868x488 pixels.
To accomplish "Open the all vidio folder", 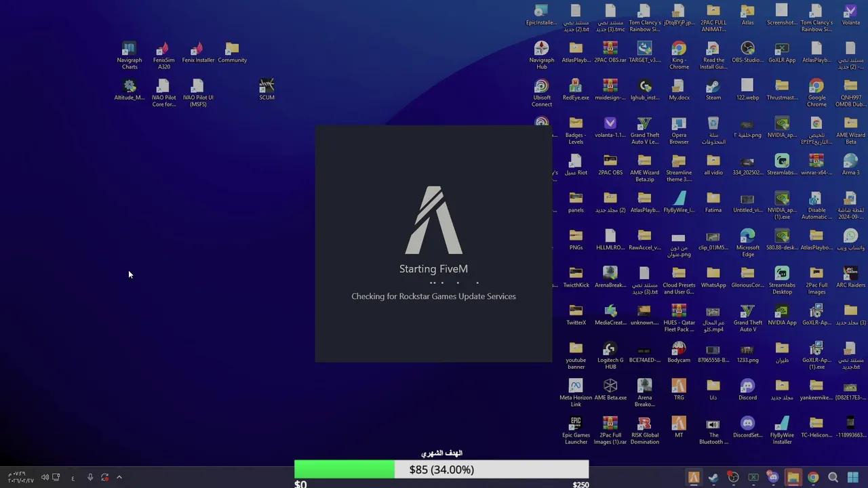I will click(713, 165).
